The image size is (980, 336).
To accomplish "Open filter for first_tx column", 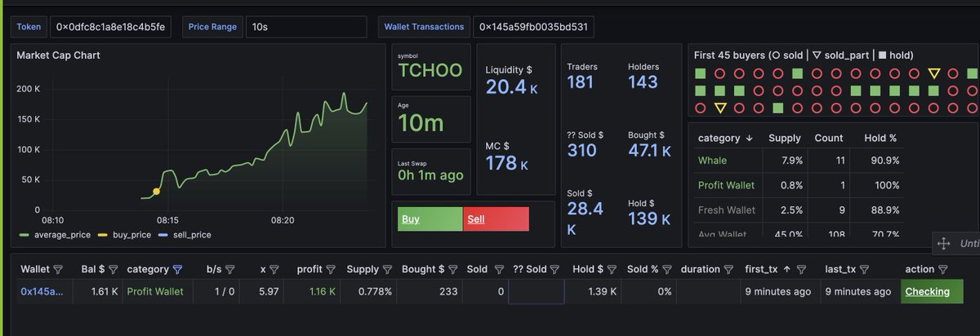I will coord(802,269).
